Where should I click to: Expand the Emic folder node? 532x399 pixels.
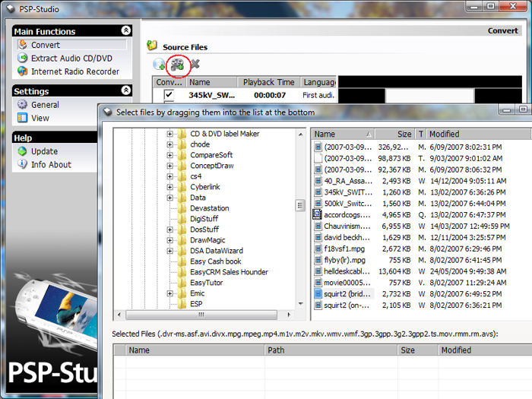point(169,293)
